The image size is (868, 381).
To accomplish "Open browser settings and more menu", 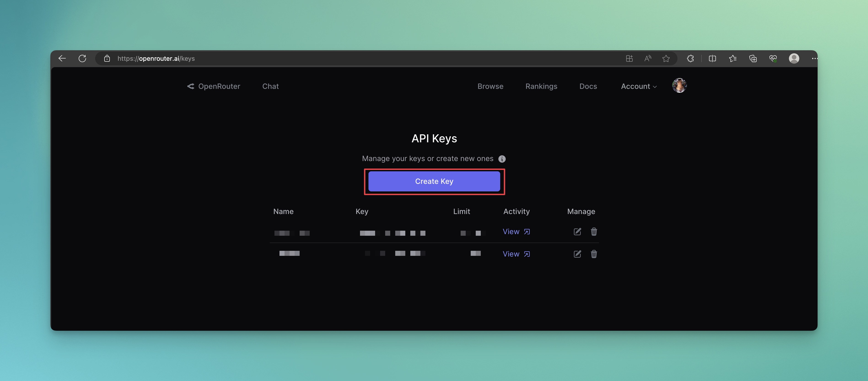I will pyautogui.click(x=814, y=58).
